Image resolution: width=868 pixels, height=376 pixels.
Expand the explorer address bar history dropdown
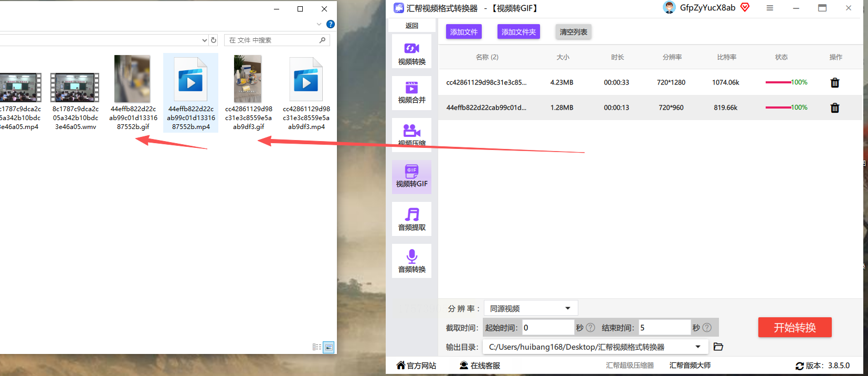coord(204,40)
